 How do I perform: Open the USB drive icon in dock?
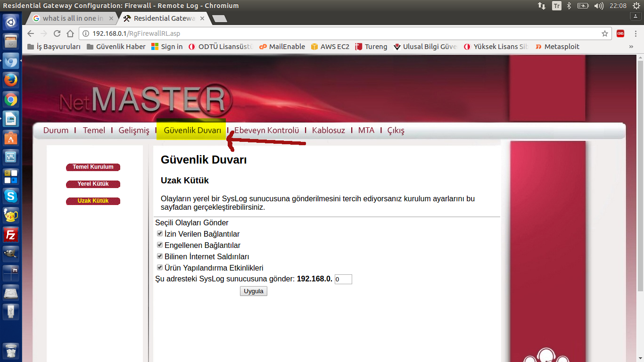coord(11,312)
